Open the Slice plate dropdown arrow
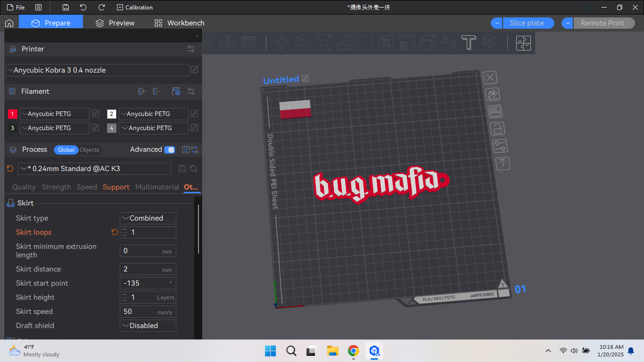 tap(496, 23)
